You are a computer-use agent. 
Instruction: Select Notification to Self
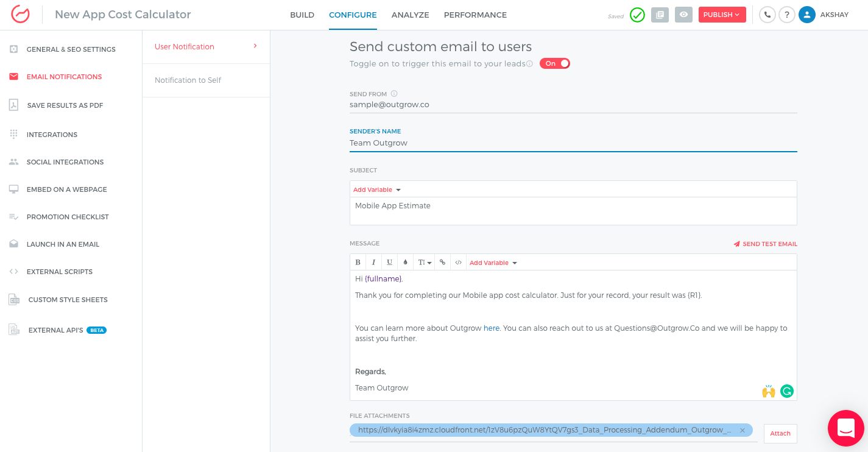[206, 80]
